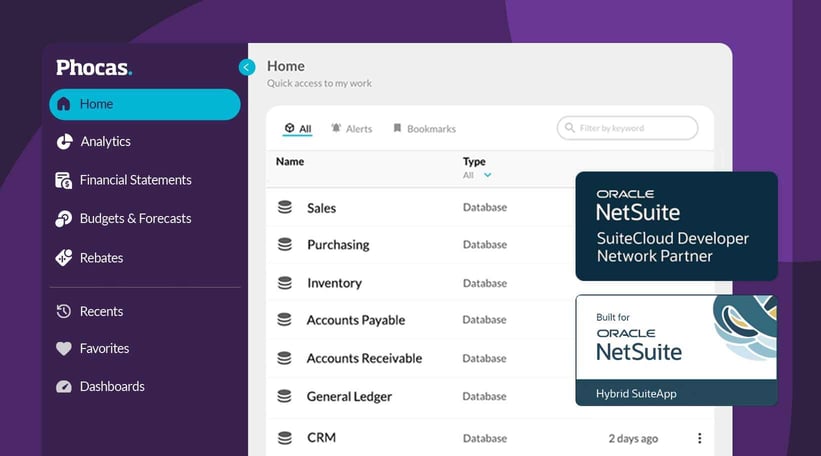Screen dimensions: 821x456
Task: Open Analytics from the sidebar
Action: pyautogui.click(x=105, y=141)
